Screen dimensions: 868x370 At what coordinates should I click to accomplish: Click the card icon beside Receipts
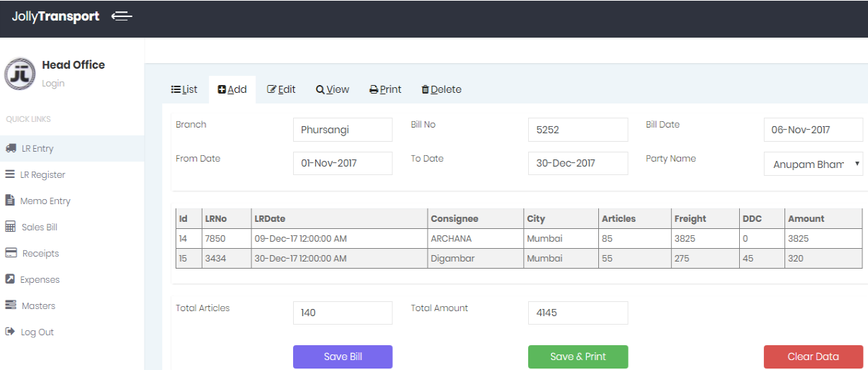point(11,252)
